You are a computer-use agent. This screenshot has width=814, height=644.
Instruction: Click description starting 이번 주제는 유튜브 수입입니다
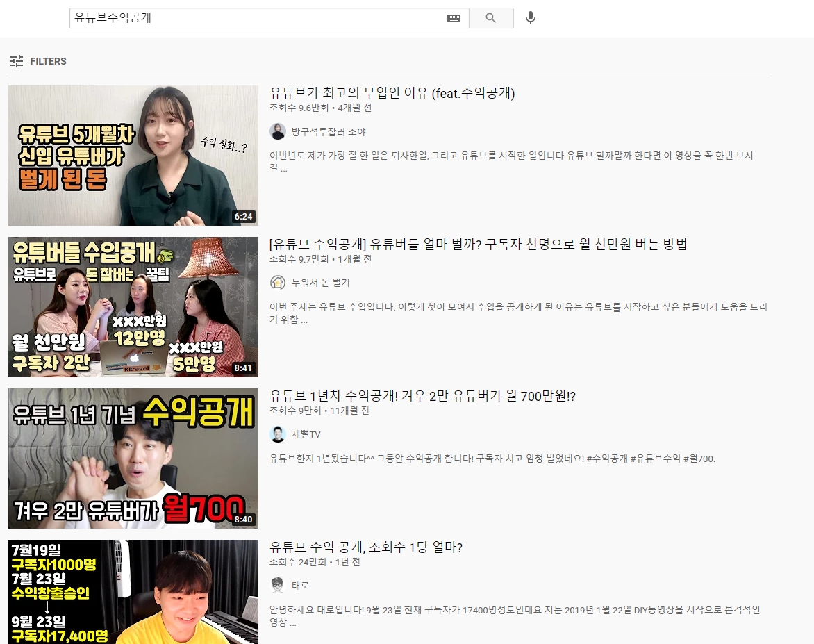518,313
